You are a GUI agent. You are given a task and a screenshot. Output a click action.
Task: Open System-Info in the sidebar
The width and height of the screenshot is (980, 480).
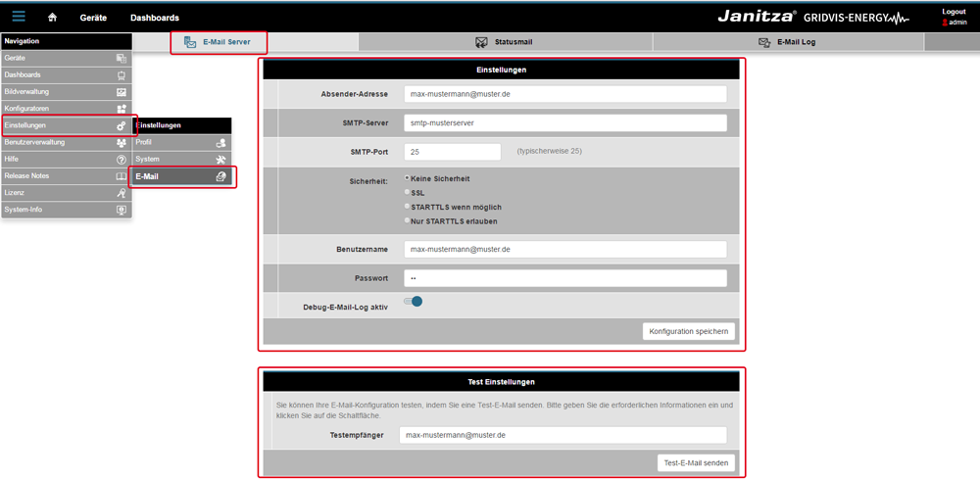(x=67, y=210)
